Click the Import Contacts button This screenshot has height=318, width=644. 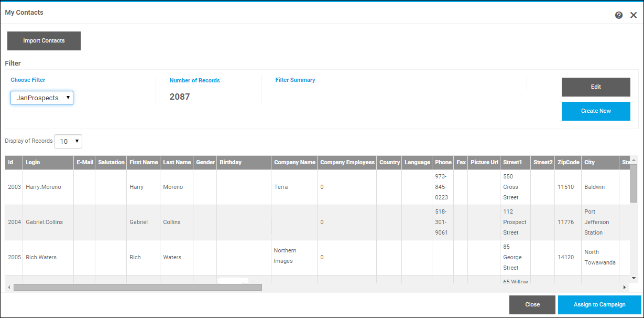[44, 41]
